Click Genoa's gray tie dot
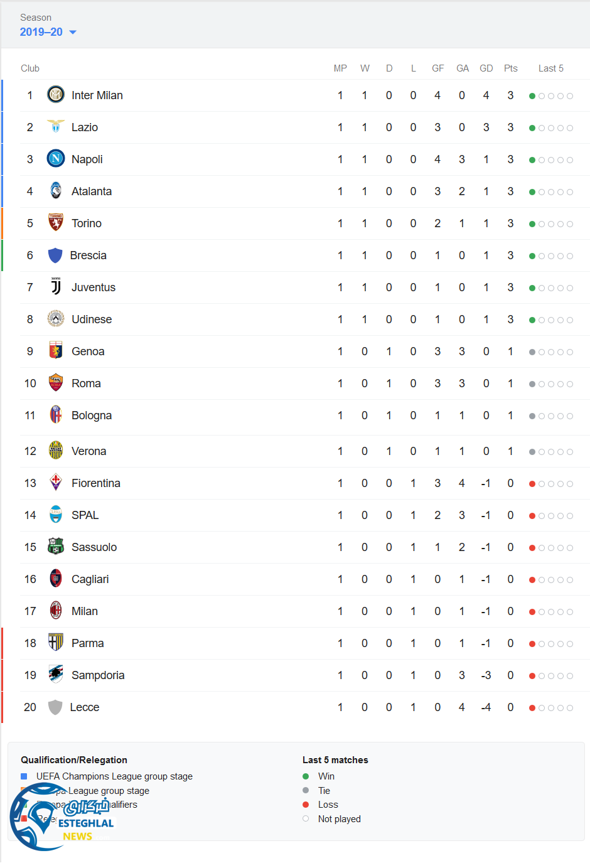The width and height of the screenshot is (590, 868). pos(532,352)
